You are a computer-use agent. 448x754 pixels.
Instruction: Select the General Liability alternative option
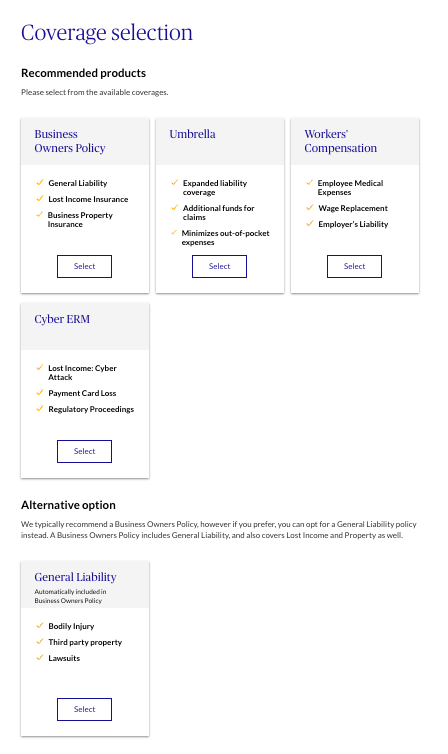click(84, 709)
